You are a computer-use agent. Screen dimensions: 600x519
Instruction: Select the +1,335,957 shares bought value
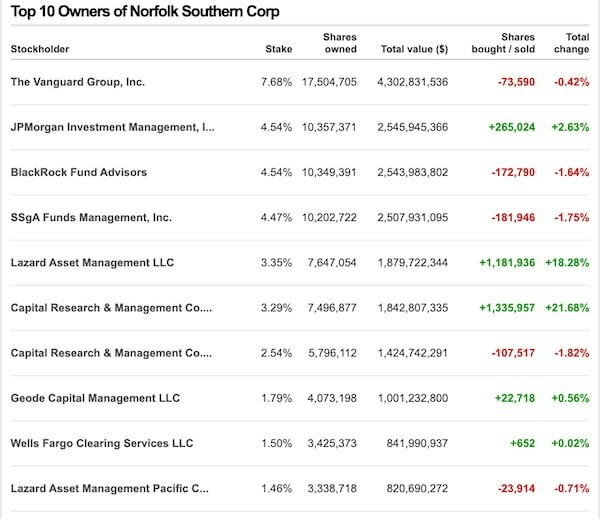point(507,307)
